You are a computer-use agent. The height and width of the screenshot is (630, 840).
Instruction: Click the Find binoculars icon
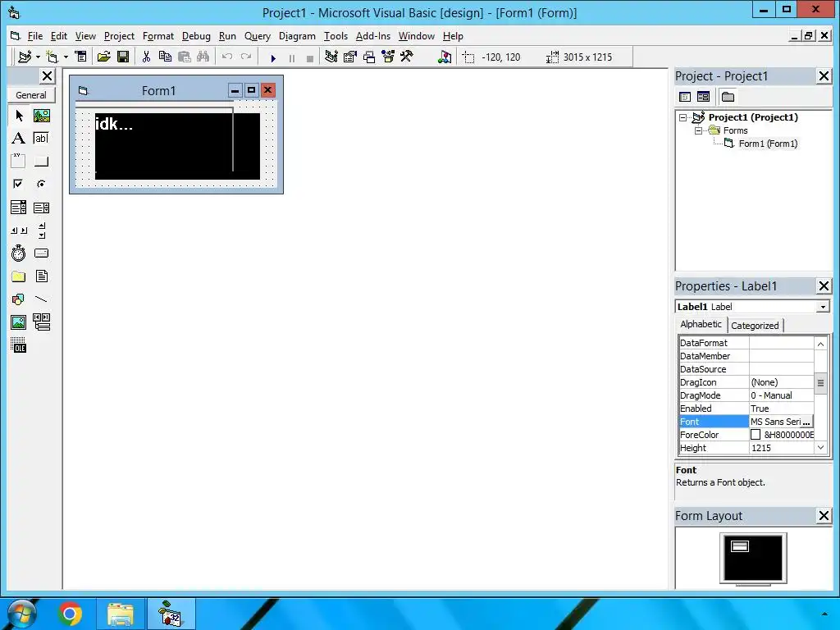pos(203,57)
